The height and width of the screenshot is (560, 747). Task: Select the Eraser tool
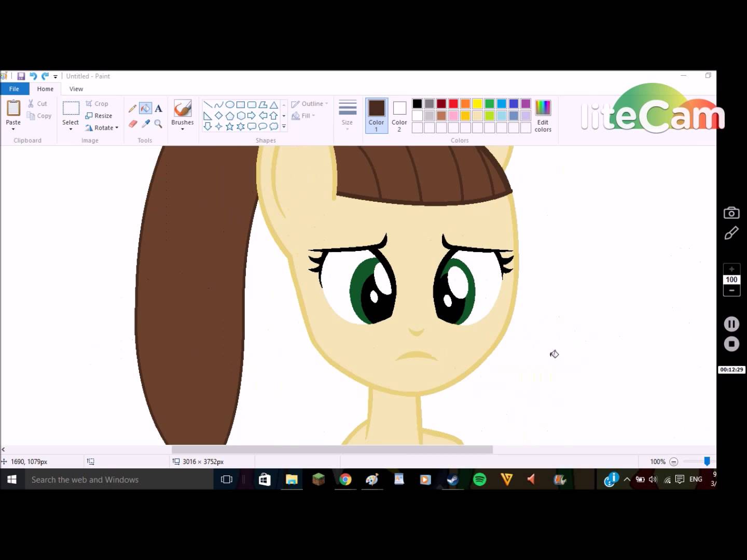pyautogui.click(x=132, y=124)
